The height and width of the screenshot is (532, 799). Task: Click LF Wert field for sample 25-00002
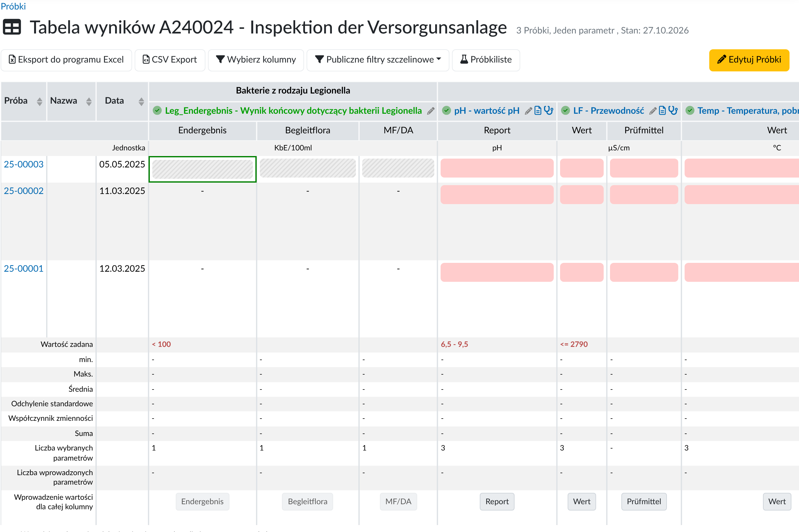click(582, 195)
